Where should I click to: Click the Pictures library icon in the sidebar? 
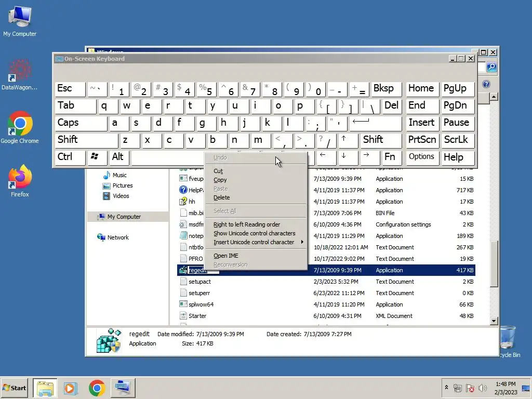107,185
